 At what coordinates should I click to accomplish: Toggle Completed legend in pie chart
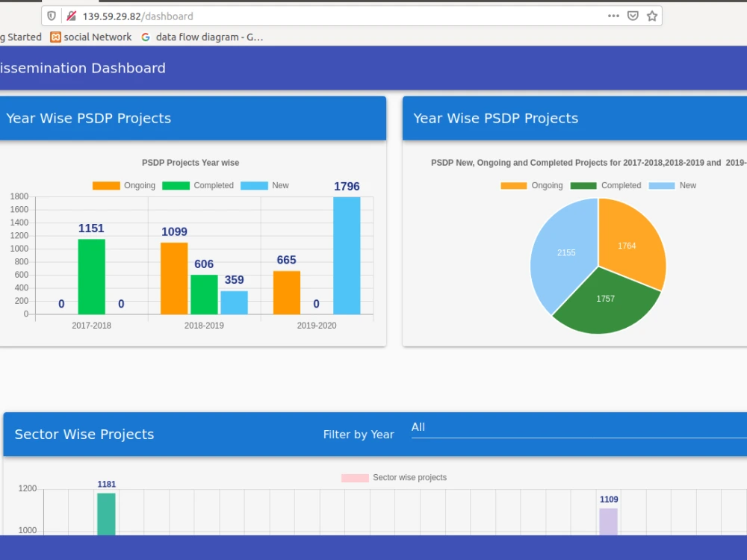(x=606, y=185)
